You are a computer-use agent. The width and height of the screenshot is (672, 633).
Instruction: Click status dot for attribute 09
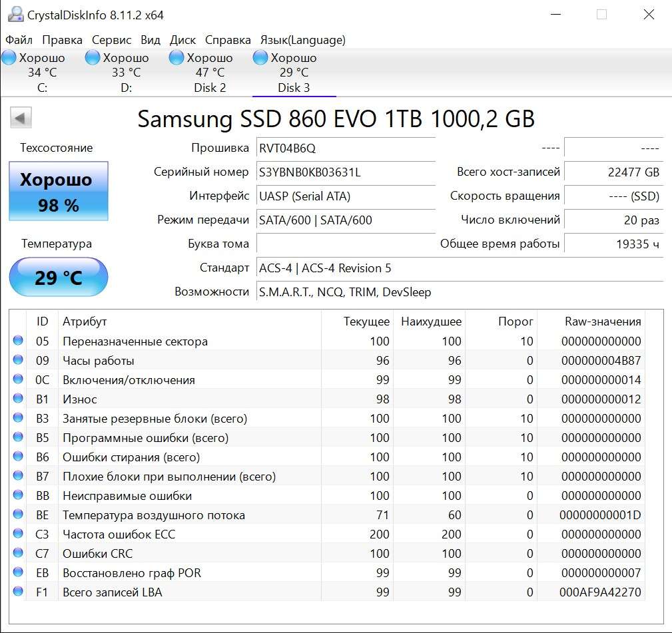pos(18,359)
